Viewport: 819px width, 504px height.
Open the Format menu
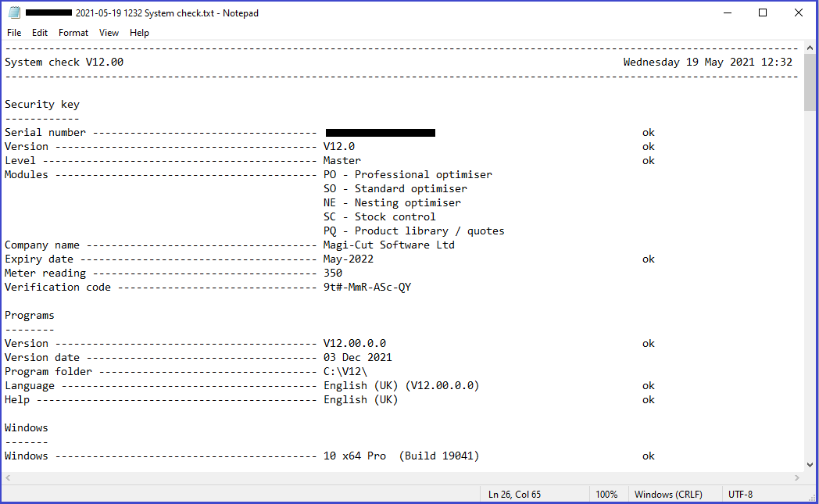pos(73,32)
